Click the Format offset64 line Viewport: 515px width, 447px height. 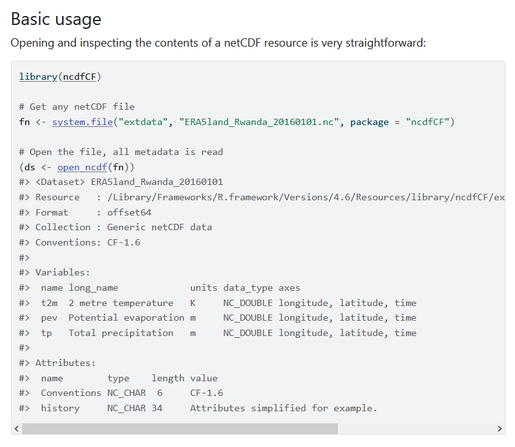[x=85, y=212]
